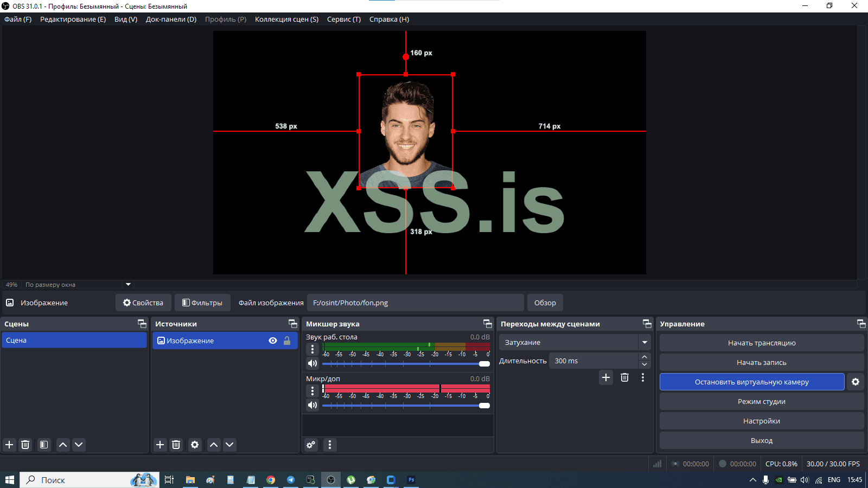Hide the Изображение source with eye icon
Screen dimensions: 868x488
[273, 341]
